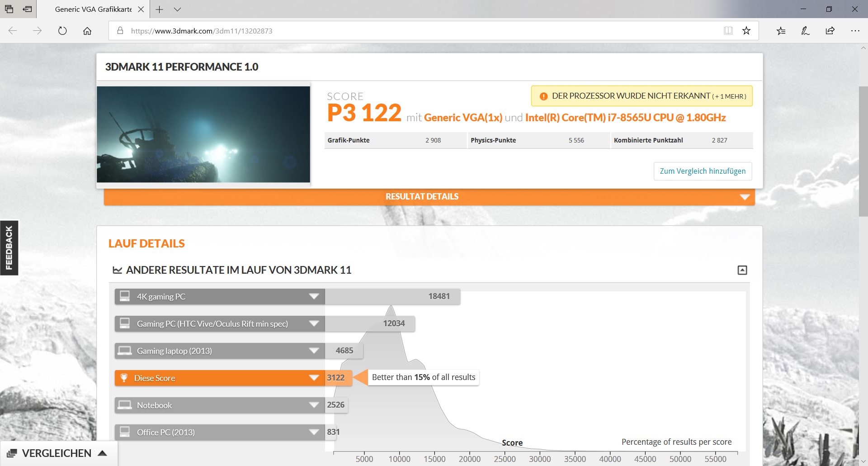Click the site lock security icon

click(120, 31)
